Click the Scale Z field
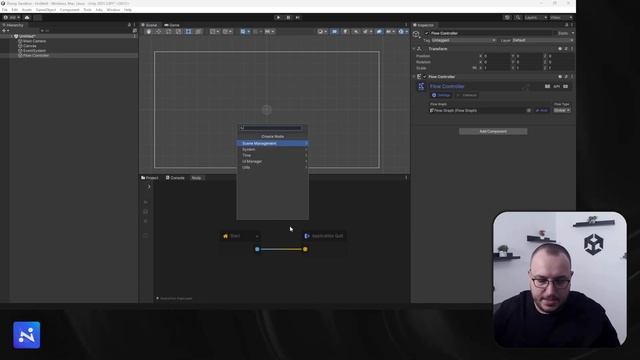This screenshot has width=640, height=360. 561,68
